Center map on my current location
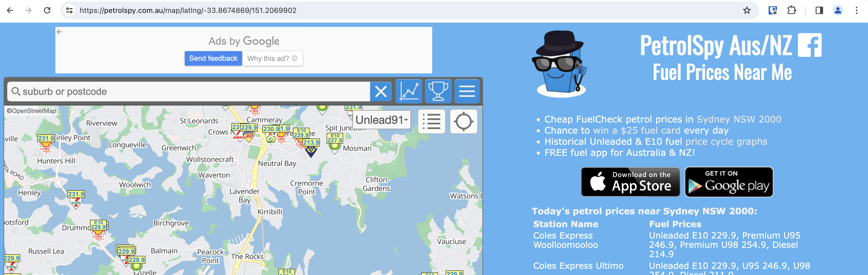The width and height of the screenshot is (868, 275). tap(463, 121)
